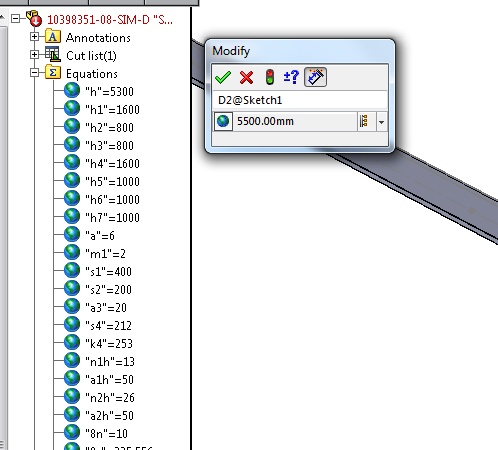Viewport: 498px width, 450px height.
Task: Click the globe icon beside "h5"=1000
Action: [x=72, y=180]
